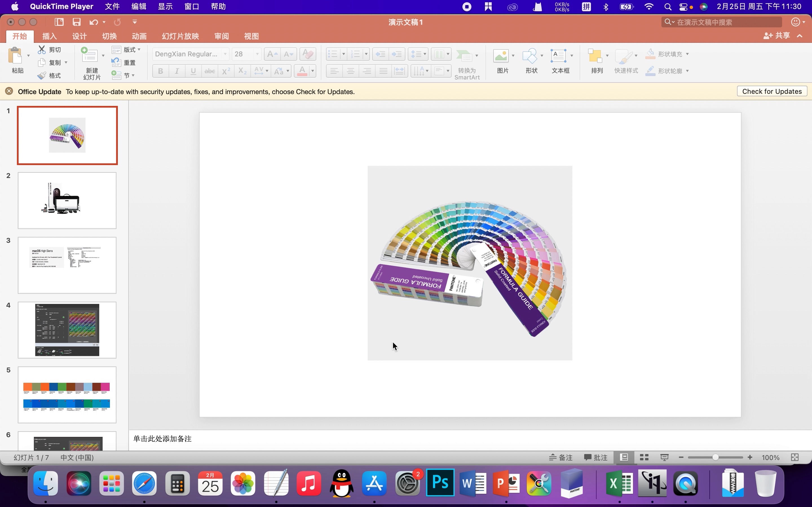Image resolution: width=812 pixels, height=507 pixels.
Task: Click the zoom slider handle
Action: click(715, 457)
